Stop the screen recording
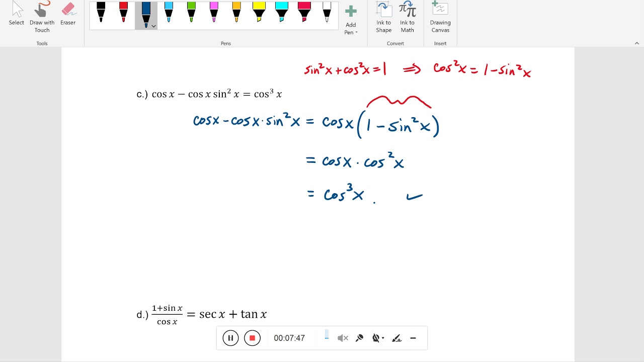The width and height of the screenshot is (644, 362). click(x=252, y=338)
